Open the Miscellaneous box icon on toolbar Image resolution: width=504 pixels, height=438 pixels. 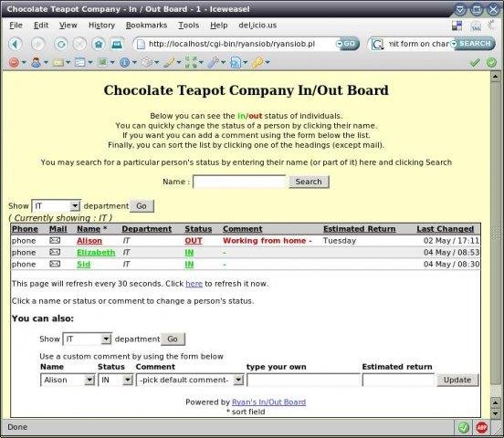click(147, 62)
